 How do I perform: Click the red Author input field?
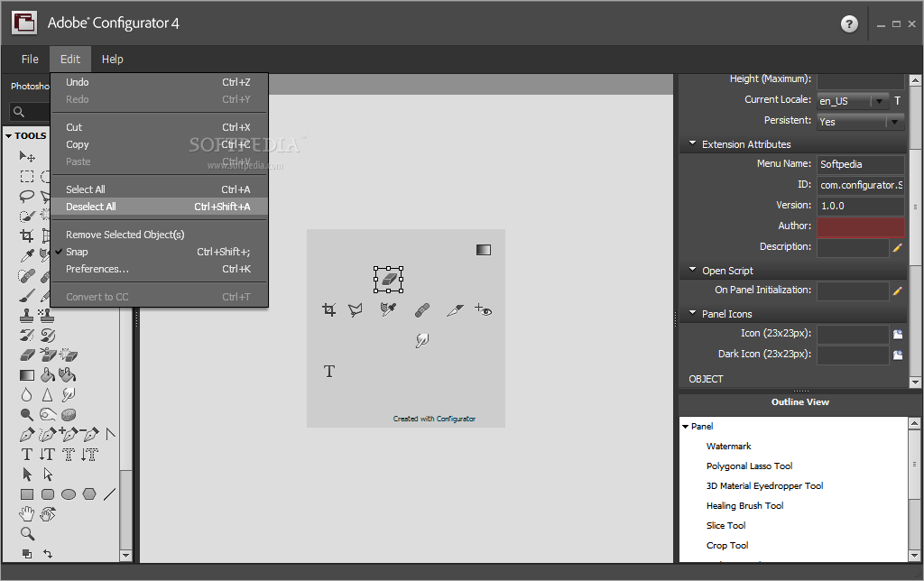(860, 226)
